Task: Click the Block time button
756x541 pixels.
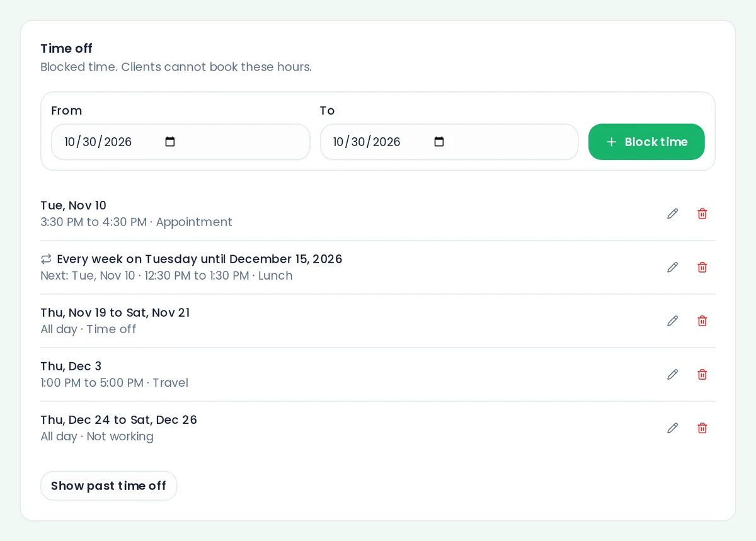Action: coord(646,142)
